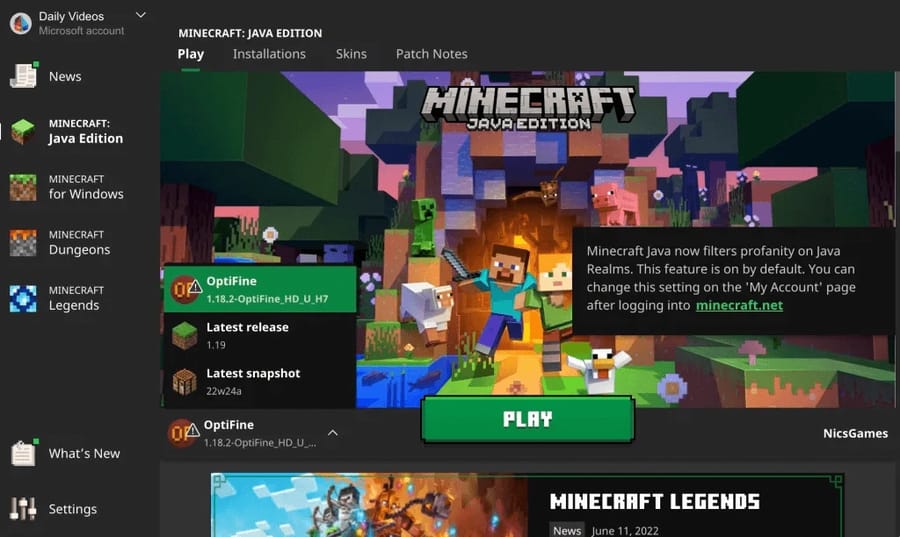The image size is (900, 537).
Task: Follow the minecraft.net link
Action: pos(739,305)
